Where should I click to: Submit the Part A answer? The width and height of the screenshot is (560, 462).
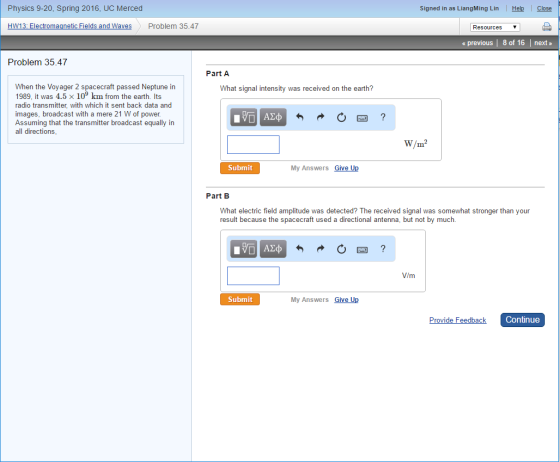point(240,168)
